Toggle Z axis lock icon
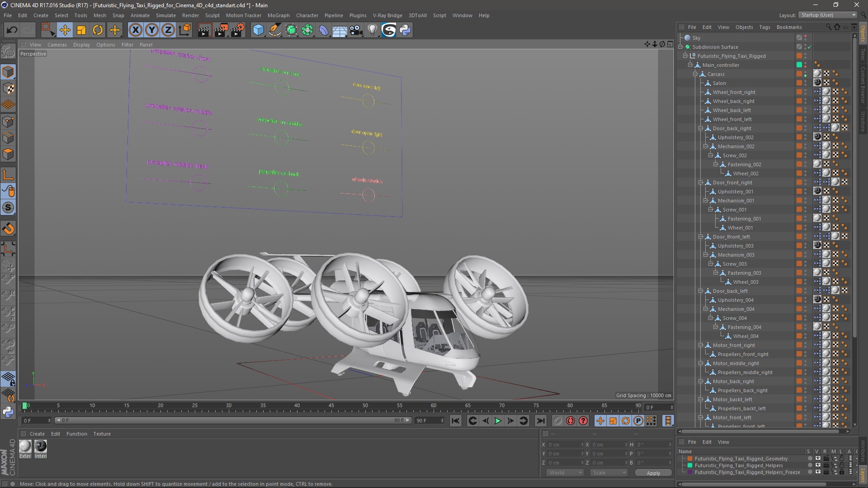The width and height of the screenshot is (868, 488). (x=168, y=30)
